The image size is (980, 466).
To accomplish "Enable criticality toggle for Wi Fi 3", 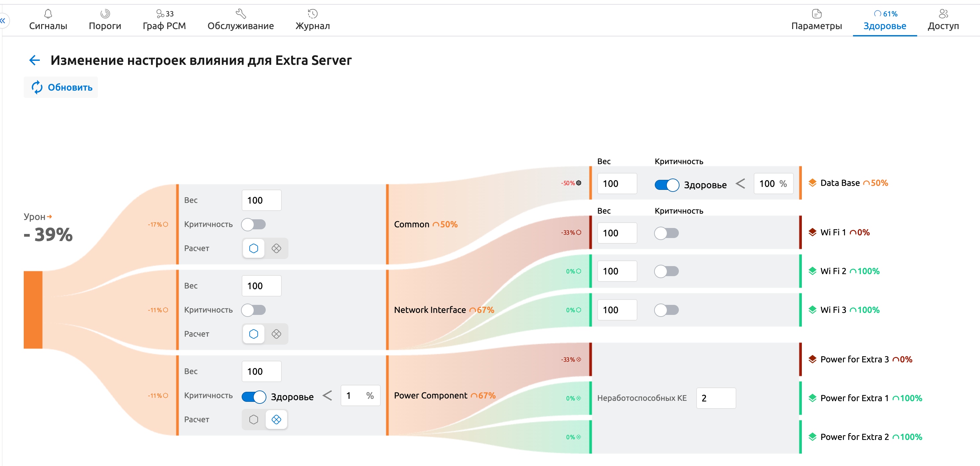I will [666, 310].
